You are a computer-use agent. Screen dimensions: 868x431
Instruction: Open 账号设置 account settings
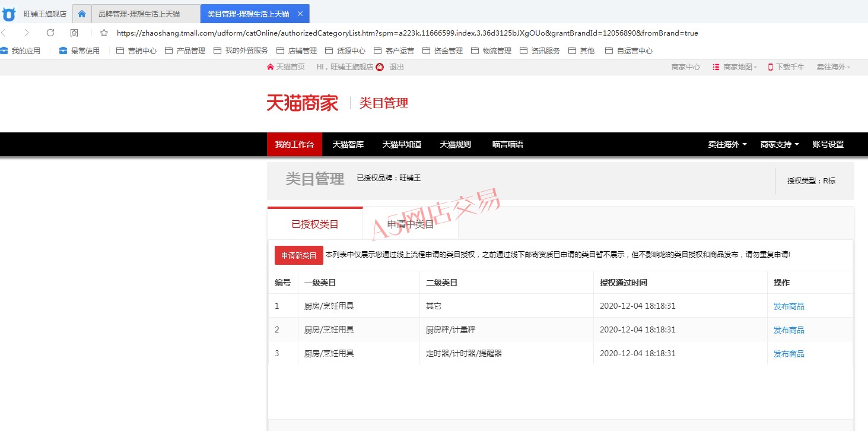[x=828, y=144]
